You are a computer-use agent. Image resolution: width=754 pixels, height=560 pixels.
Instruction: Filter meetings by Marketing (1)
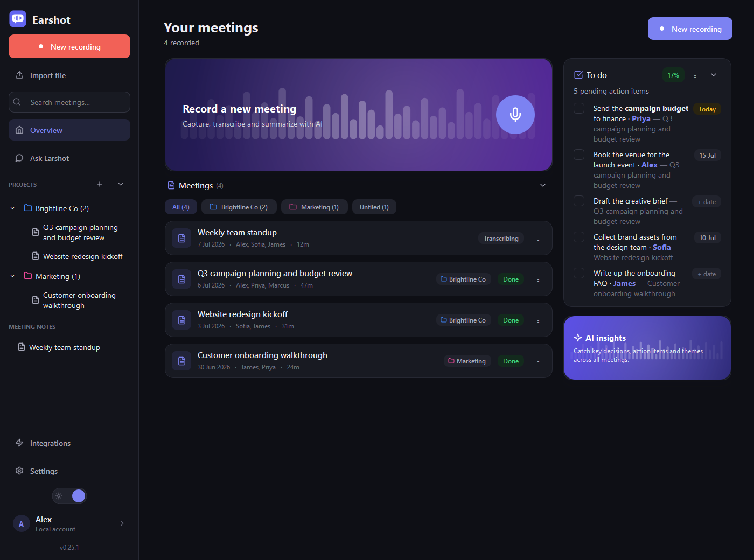pos(315,207)
